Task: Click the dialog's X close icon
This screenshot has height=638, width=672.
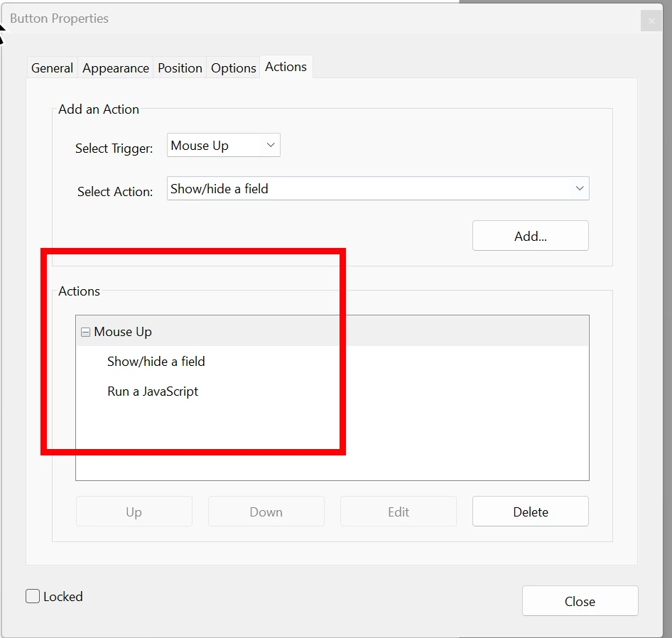Action: click(x=651, y=21)
